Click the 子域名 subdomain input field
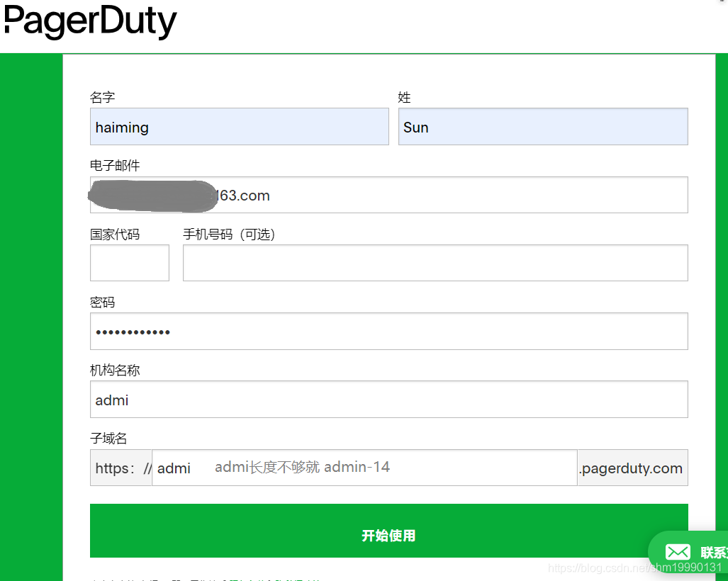Viewport: 728px width, 581px height. [x=364, y=468]
